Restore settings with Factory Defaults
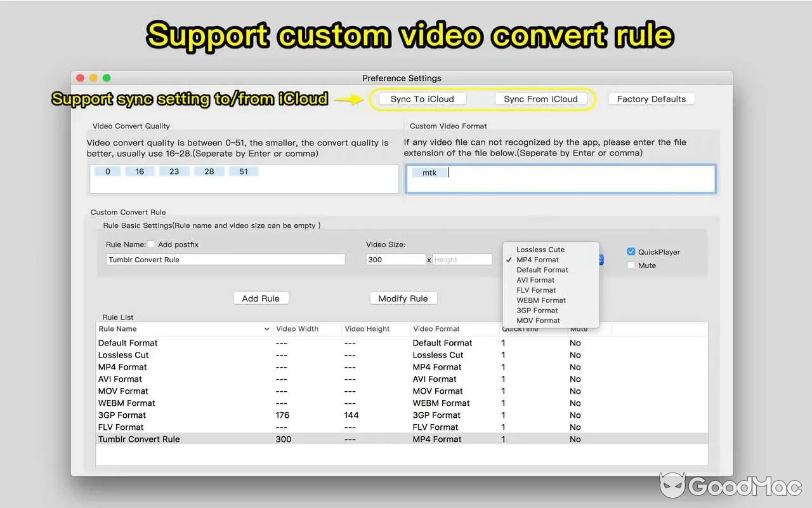 (651, 98)
